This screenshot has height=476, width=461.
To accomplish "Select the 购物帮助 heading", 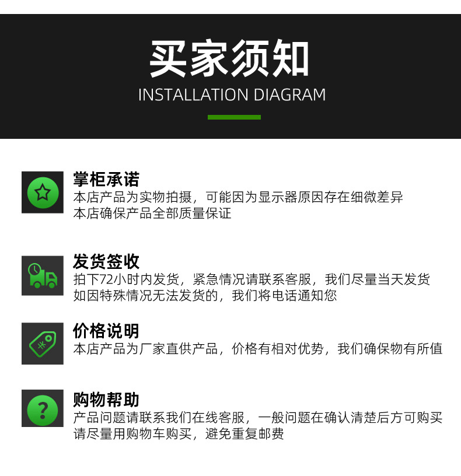I will point(106,400).
